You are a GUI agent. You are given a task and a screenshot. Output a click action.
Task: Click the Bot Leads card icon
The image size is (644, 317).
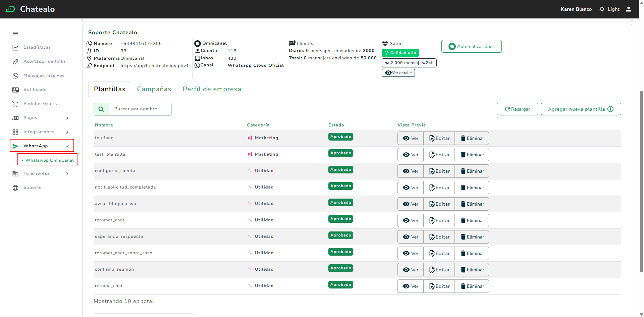point(15,90)
